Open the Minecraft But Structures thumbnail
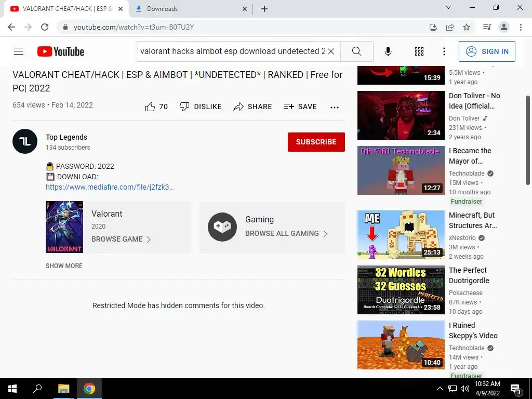The image size is (532, 399). (x=401, y=235)
